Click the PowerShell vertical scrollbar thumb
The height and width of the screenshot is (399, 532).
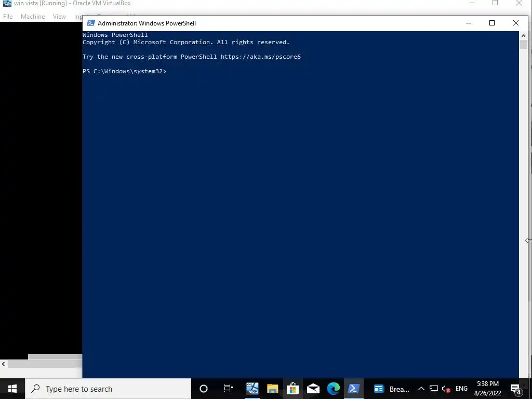(523, 45)
